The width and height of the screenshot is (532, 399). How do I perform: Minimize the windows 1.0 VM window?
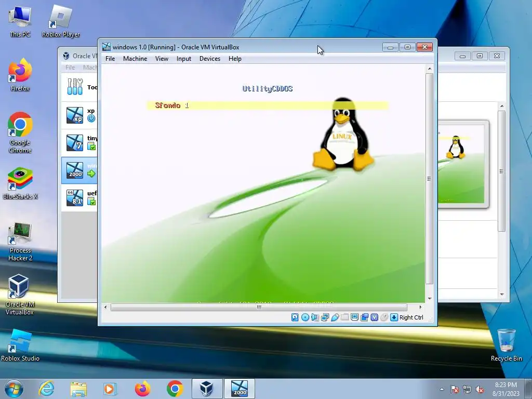click(x=390, y=47)
